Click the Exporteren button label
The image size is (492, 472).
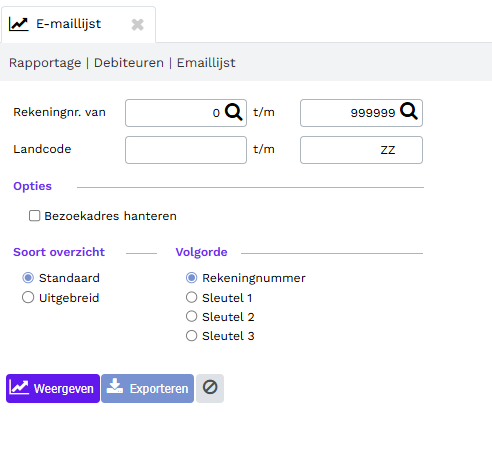(x=159, y=389)
